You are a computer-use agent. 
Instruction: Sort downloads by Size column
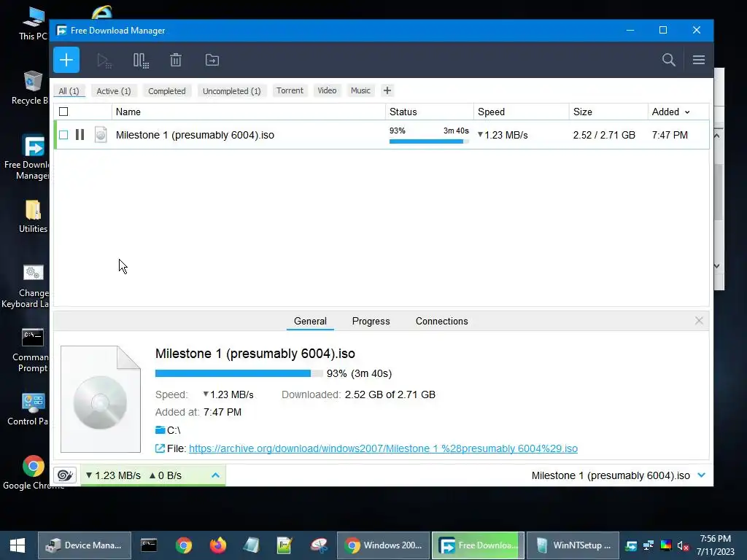[608, 112]
